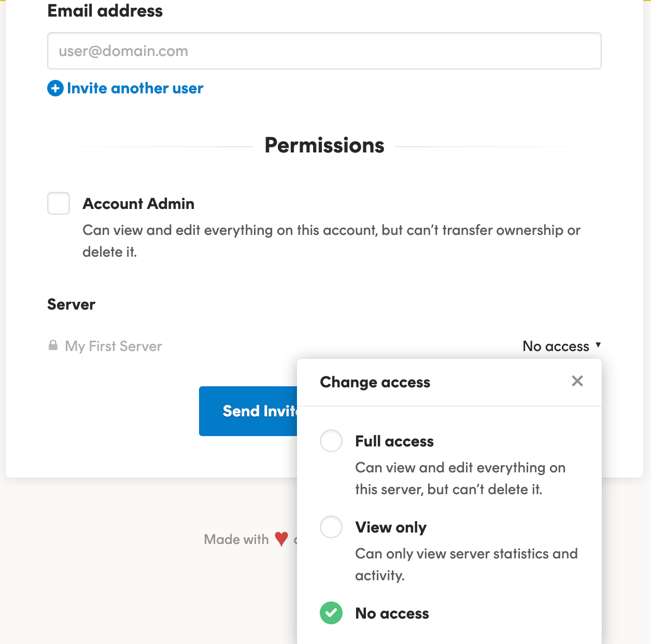This screenshot has height=644, width=651.
Task: Choose the View only radio button
Action: coord(331,527)
